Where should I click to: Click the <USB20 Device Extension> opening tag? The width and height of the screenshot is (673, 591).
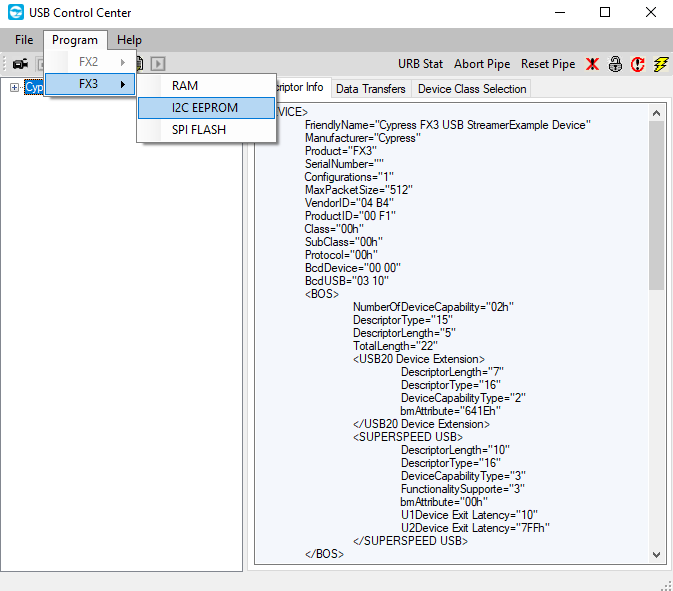tap(418, 359)
